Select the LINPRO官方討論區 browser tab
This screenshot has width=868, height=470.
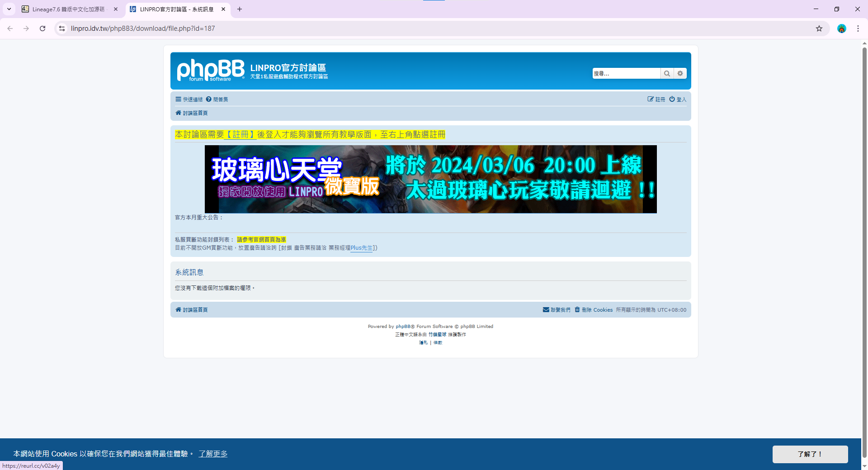(176, 9)
